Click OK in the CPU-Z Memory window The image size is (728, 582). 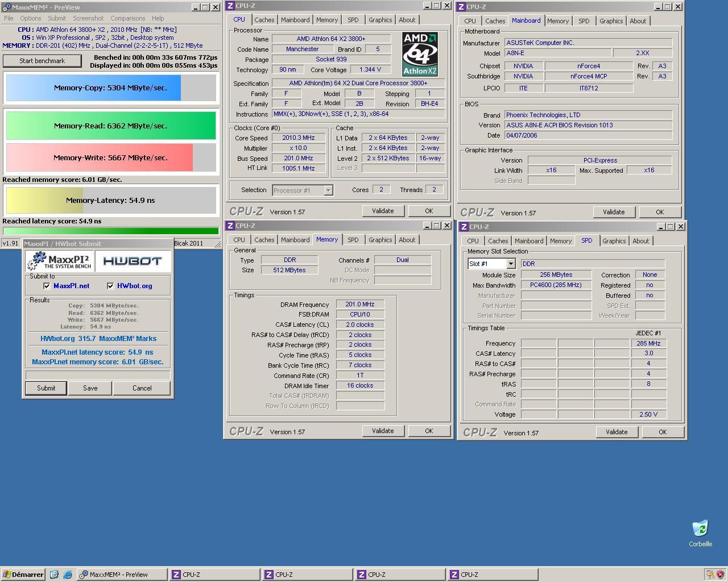(429, 431)
